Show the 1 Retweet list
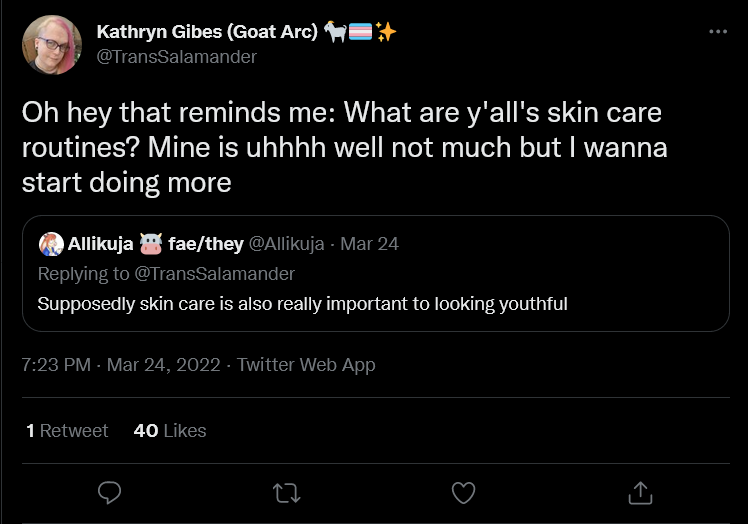The height and width of the screenshot is (524, 748). (67, 430)
